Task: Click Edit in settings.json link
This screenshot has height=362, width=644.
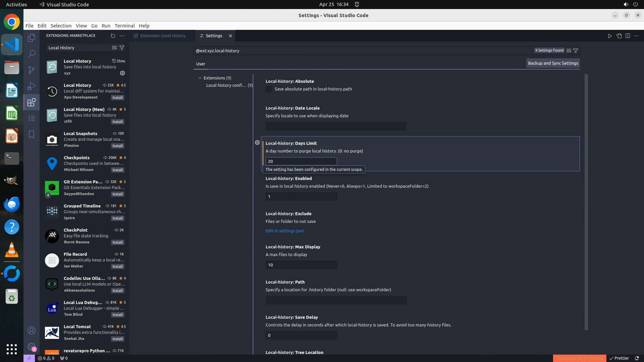Action: pos(285,231)
